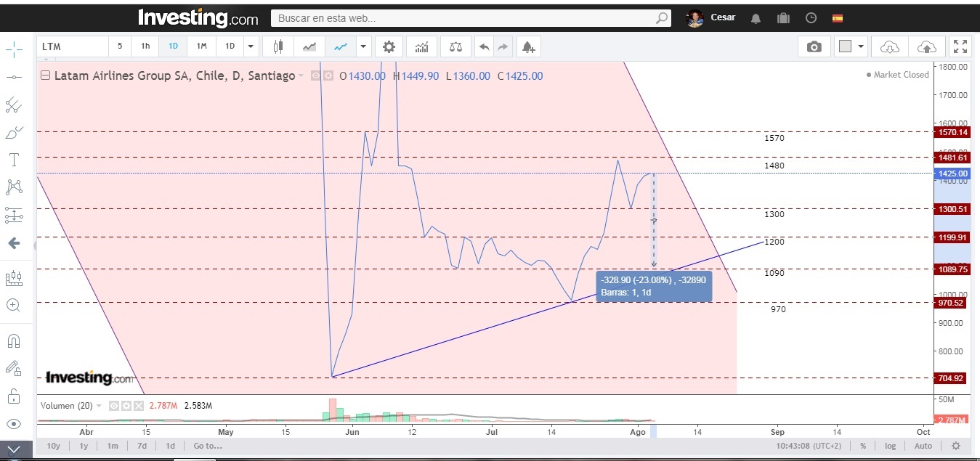
Task: Toggle magnet mode in the sidebar
Action: pos(14,340)
